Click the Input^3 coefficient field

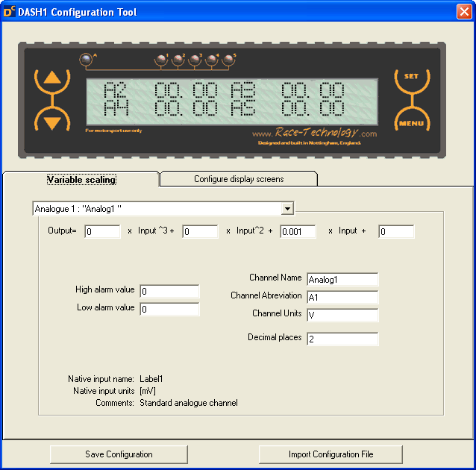[102, 232]
